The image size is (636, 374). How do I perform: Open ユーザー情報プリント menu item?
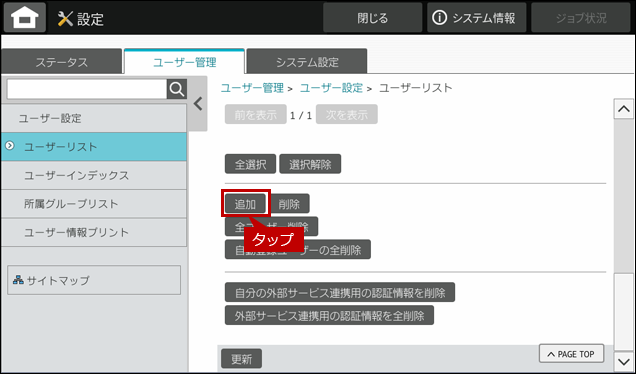point(94,232)
